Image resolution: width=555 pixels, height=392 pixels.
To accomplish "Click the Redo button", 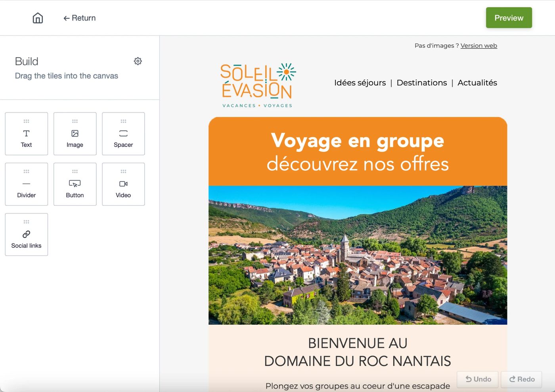I will tap(521, 379).
